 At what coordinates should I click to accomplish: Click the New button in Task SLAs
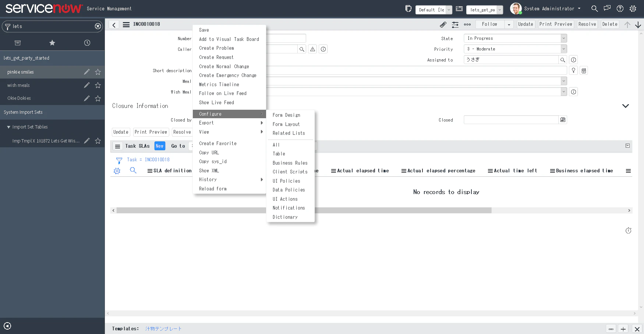[160, 146]
